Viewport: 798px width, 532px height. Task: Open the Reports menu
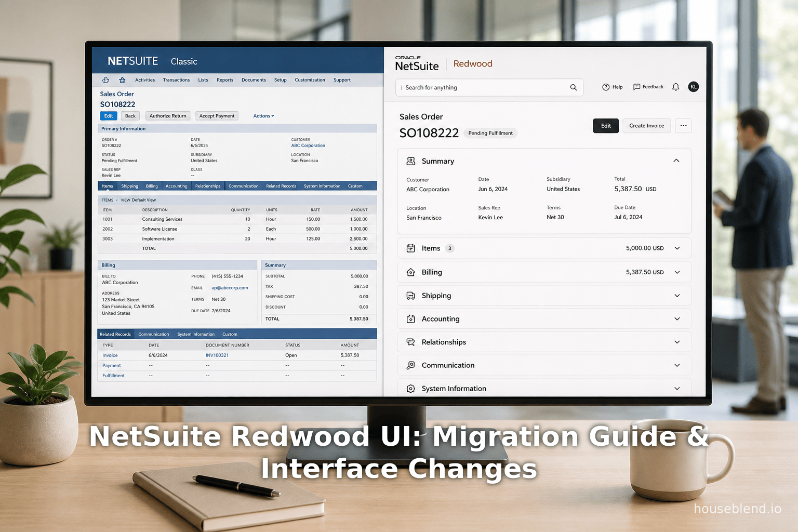[225, 80]
